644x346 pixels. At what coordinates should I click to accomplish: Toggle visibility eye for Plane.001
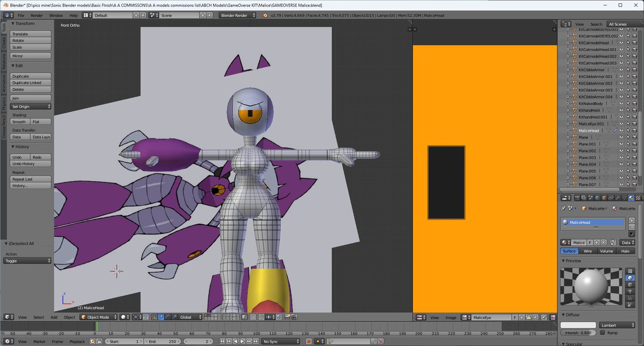coord(621,144)
